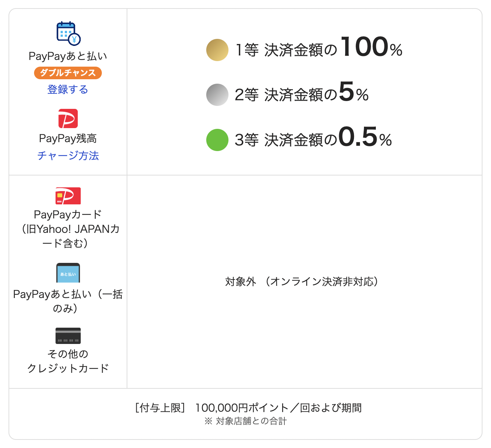The height and width of the screenshot is (448, 491).
Task: Click the PayPayあと払い calendar yen icon
Action: [x=69, y=33]
